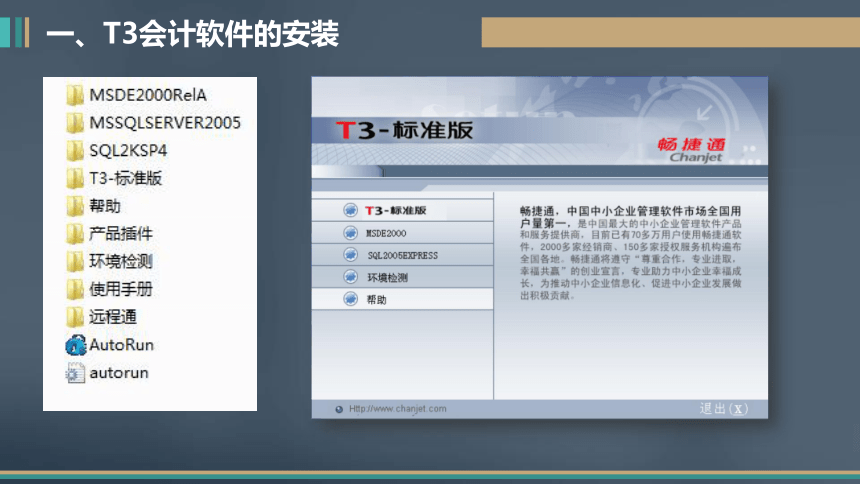Open the MSDE2000RelA folder icon
The width and height of the screenshot is (860, 484).
(x=75, y=95)
